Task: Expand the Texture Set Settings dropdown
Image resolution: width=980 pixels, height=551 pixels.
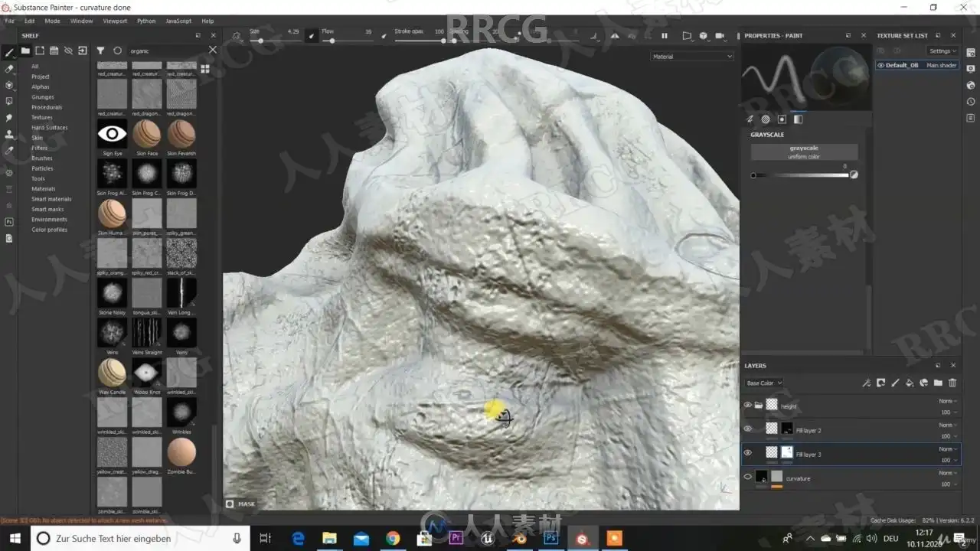Action: point(942,51)
